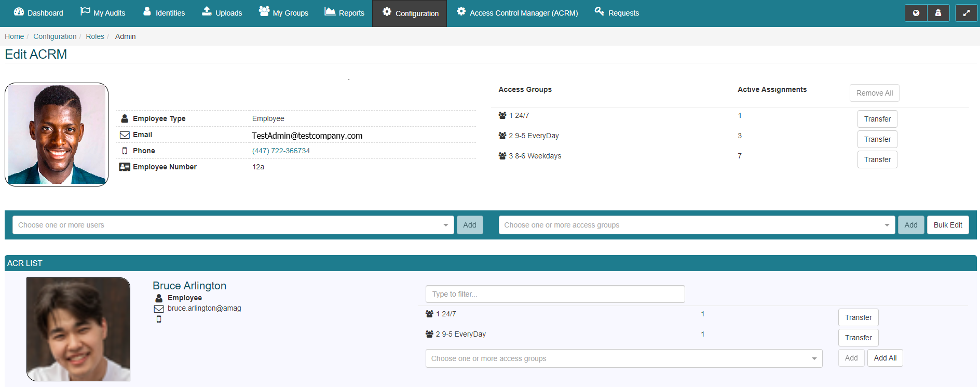Click the Bulk Edit button
Image resolution: width=980 pixels, height=387 pixels.
click(x=948, y=225)
